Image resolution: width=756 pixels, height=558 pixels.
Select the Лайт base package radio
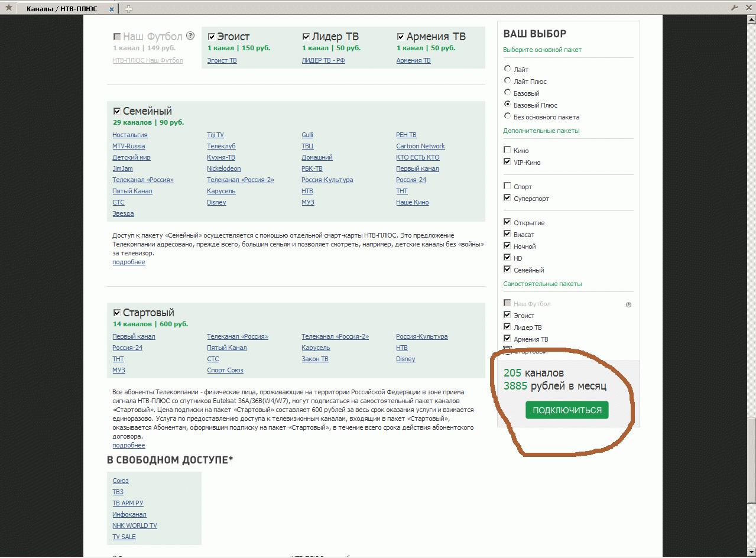click(x=507, y=69)
